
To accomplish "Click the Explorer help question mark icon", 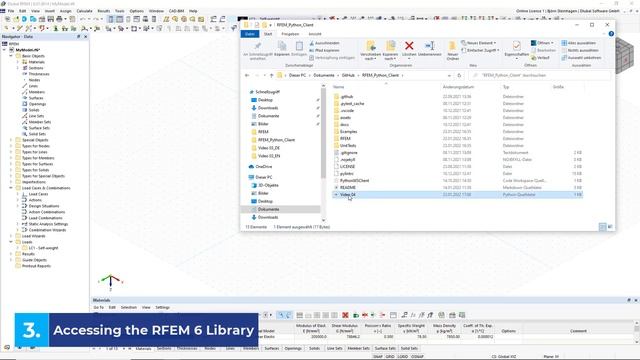I will [611, 34].
